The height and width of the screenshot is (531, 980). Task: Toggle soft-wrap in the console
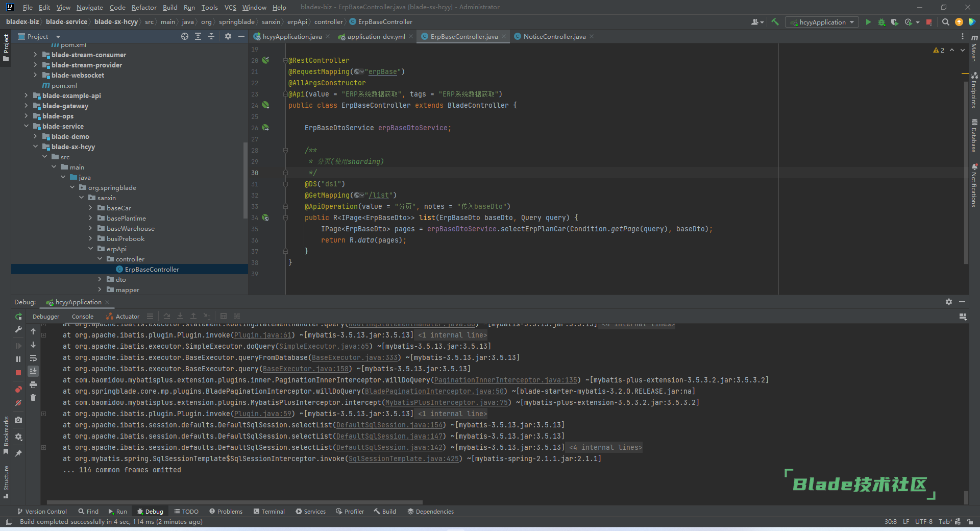pos(33,358)
